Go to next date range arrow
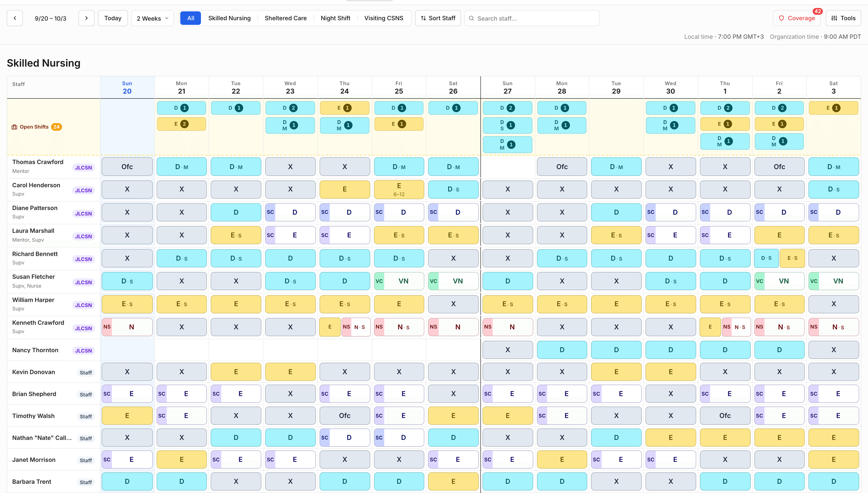 (86, 18)
